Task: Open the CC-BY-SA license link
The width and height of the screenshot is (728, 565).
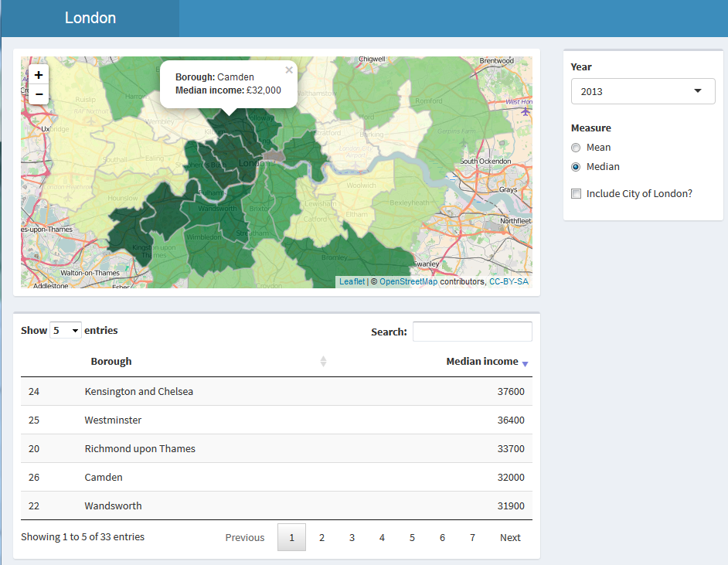Action: point(509,282)
